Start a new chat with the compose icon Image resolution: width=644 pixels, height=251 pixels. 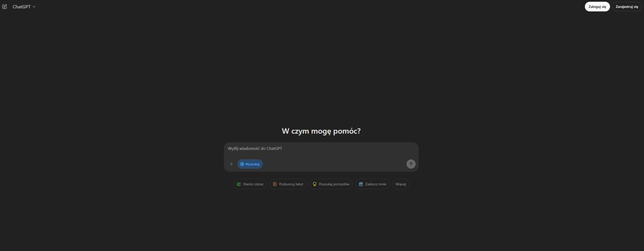[4, 7]
